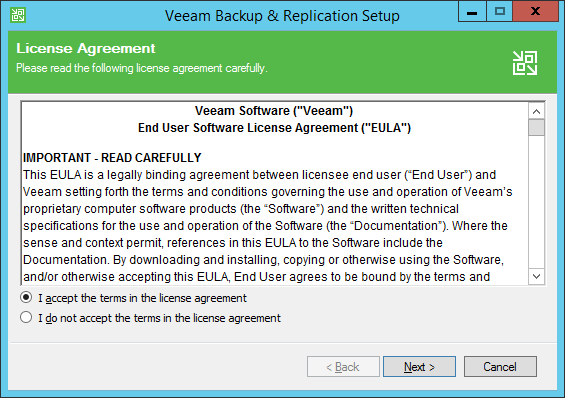Select I do not accept the terms
The image size is (566, 398).
point(26,318)
